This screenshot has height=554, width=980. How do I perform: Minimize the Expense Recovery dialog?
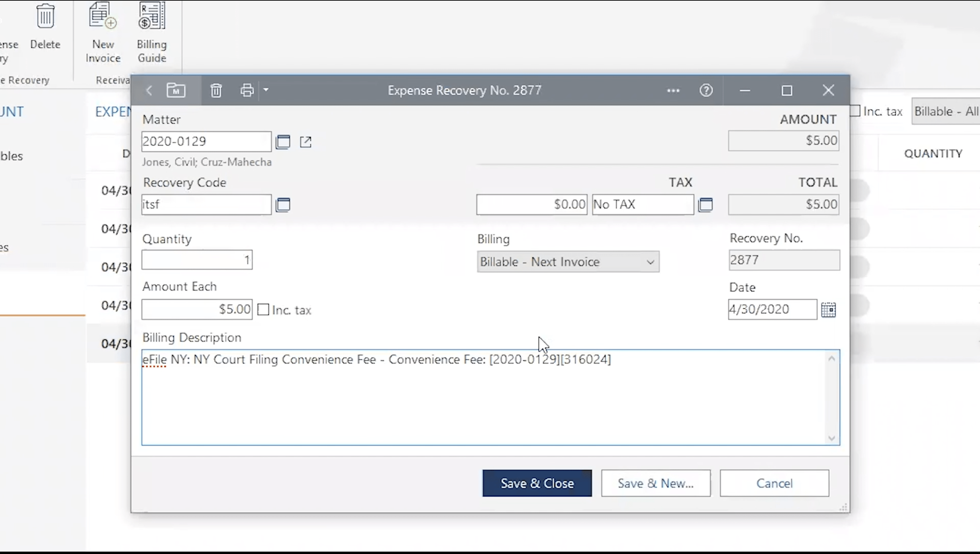coord(745,90)
